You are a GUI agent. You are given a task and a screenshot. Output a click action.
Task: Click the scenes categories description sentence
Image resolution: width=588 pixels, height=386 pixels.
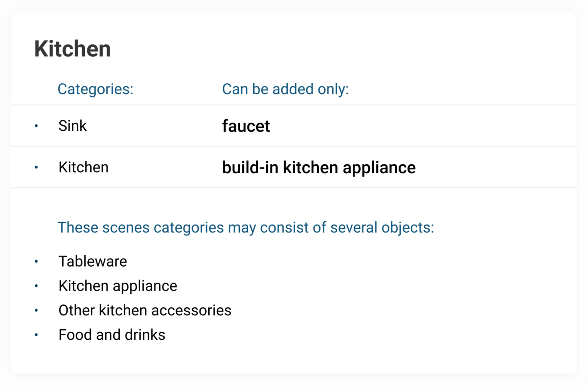246,227
